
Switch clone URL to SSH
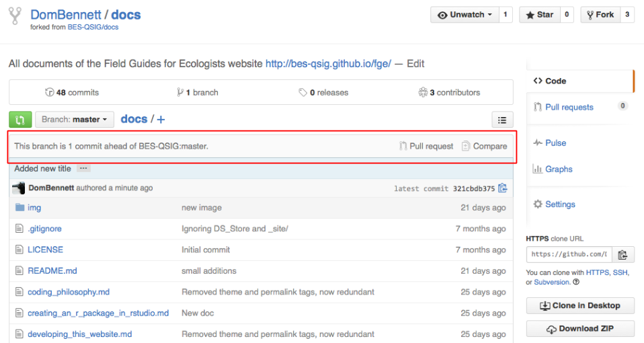tap(620, 272)
